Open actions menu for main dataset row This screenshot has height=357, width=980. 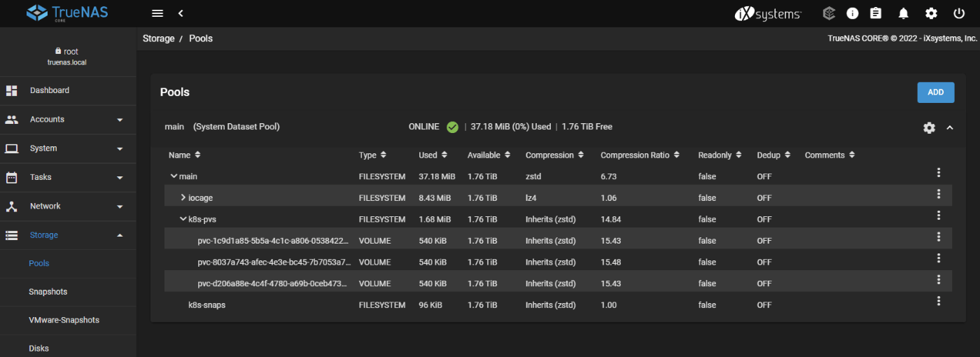(939, 172)
